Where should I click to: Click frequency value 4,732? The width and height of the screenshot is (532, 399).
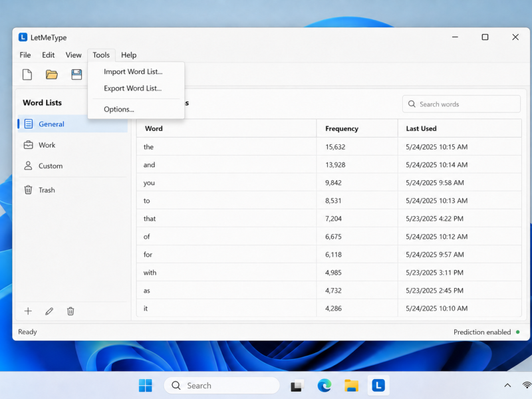point(333,291)
